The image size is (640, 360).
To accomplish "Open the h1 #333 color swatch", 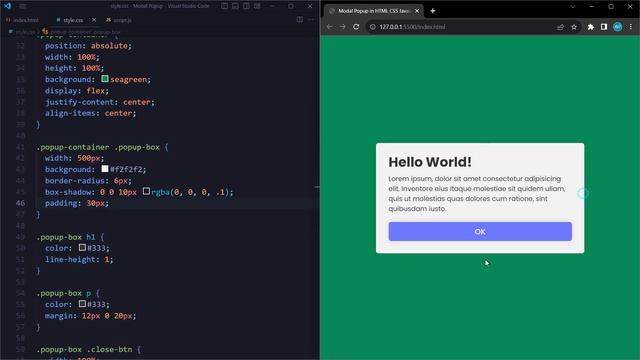I will [x=82, y=247].
